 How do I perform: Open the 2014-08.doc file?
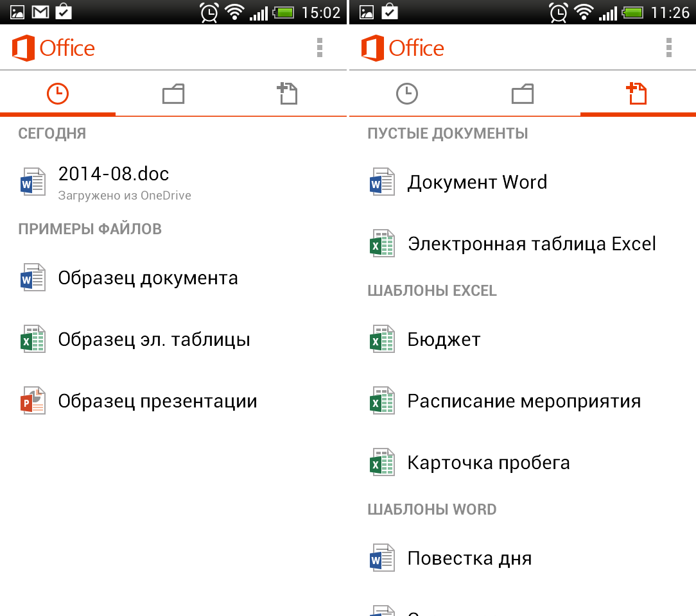(173, 182)
